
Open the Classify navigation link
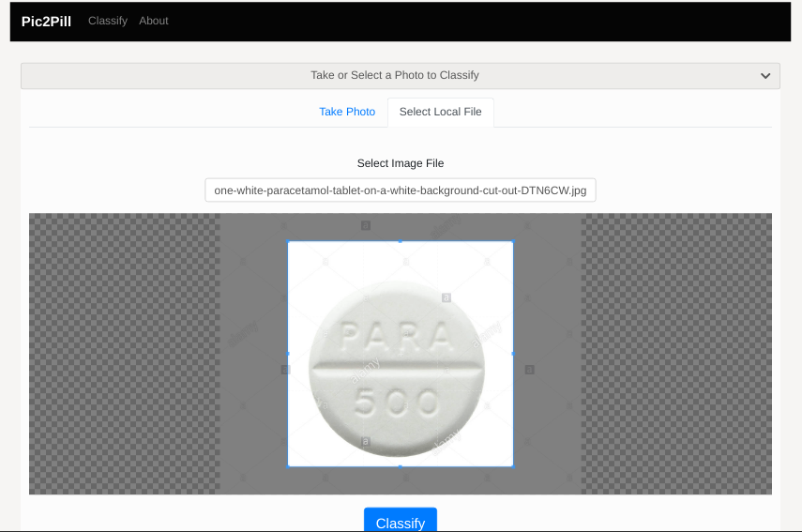108,21
